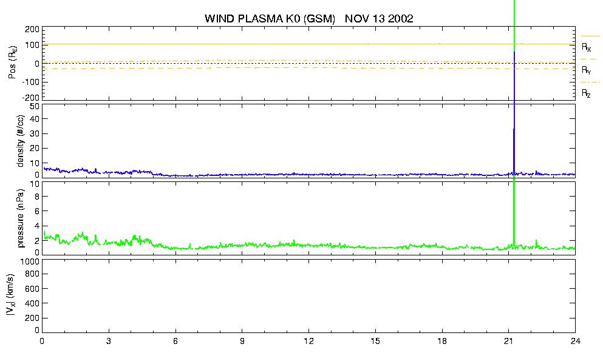Image resolution: width=603 pixels, height=364 pixels.
Task: Click the plot title WIND PLASMA K0 (GSM)
Action: tap(270, 19)
